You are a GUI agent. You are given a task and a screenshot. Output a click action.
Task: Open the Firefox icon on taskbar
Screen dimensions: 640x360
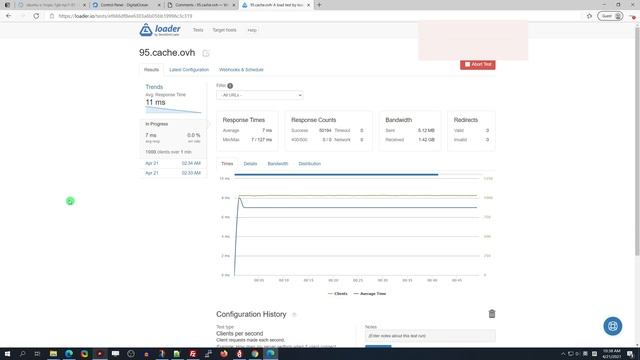[x=224, y=354]
